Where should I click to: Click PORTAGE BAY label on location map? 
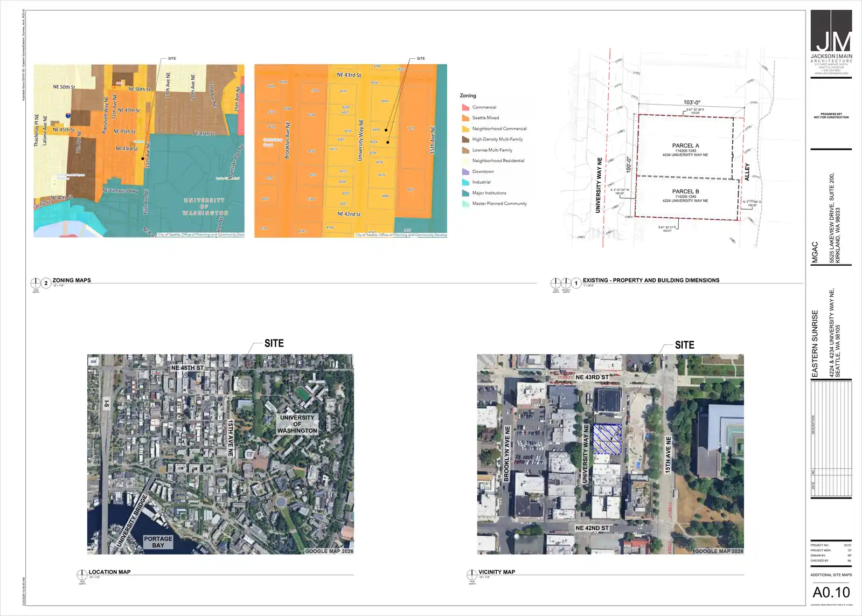tap(158, 542)
